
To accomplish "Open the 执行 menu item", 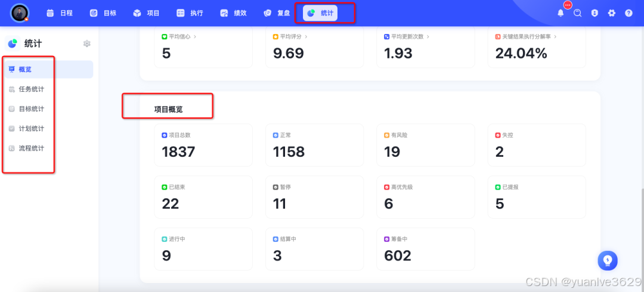I will pos(190,13).
